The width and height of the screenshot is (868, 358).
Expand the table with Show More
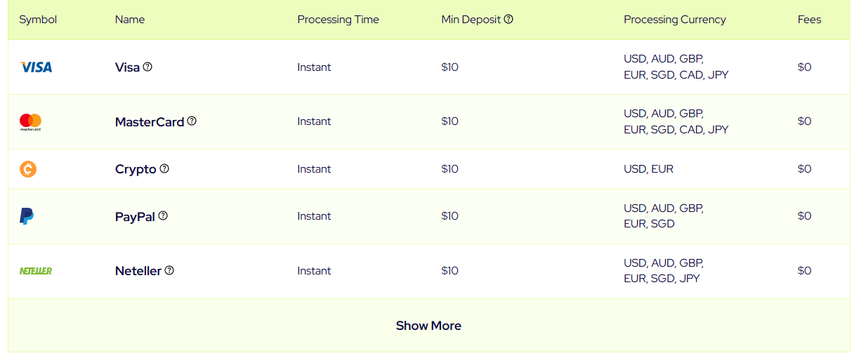coord(428,326)
